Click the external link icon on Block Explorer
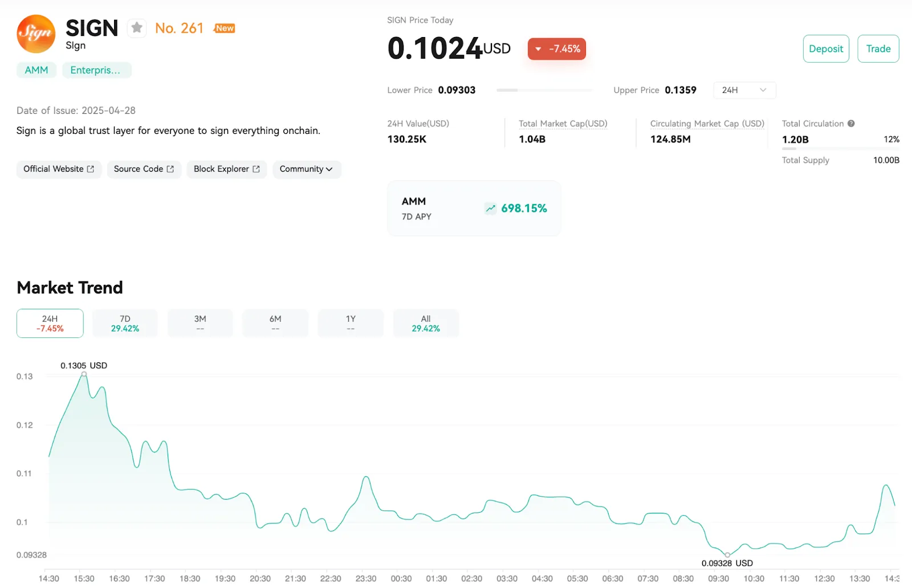The width and height of the screenshot is (912, 588). tap(256, 169)
